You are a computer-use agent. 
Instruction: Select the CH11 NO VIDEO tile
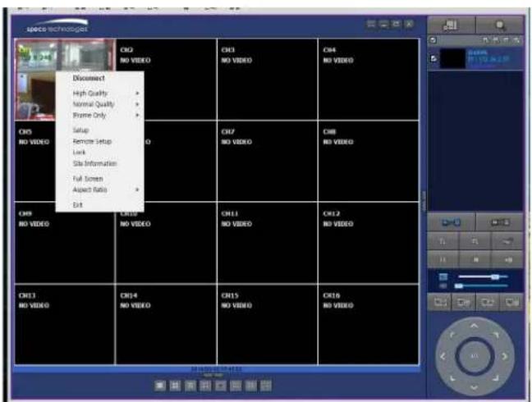pos(268,243)
